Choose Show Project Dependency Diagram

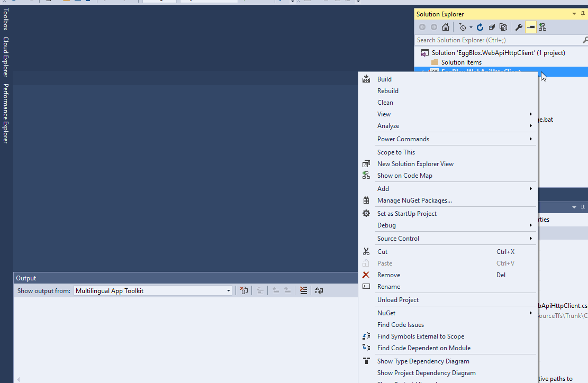pyautogui.click(x=448, y=372)
